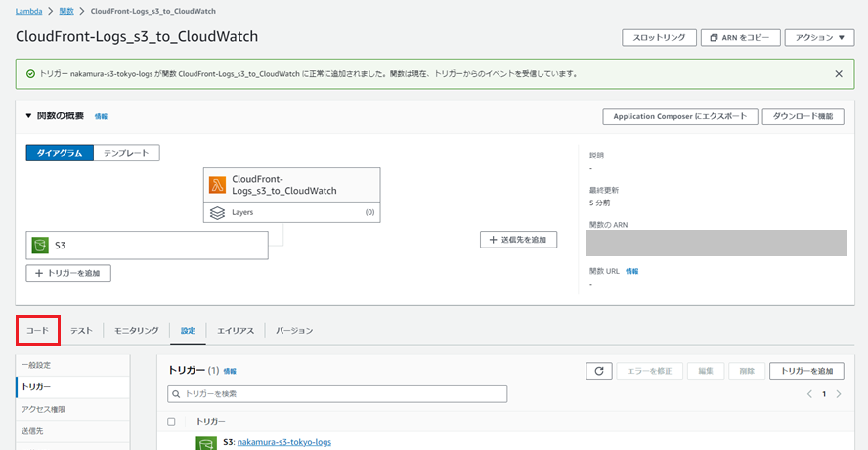Collapse the 関数の概要 section
868x450 pixels.
[x=28, y=116]
